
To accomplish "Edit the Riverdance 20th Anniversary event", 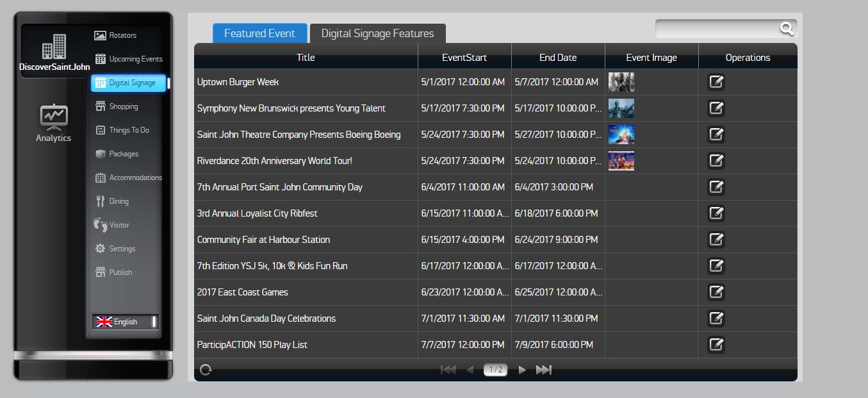I will tap(716, 161).
